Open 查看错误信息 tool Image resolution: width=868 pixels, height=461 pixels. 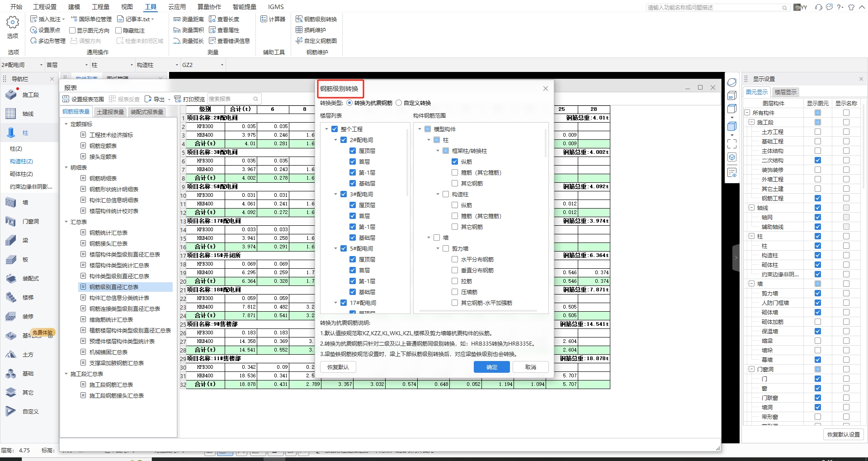coord(230,41)
